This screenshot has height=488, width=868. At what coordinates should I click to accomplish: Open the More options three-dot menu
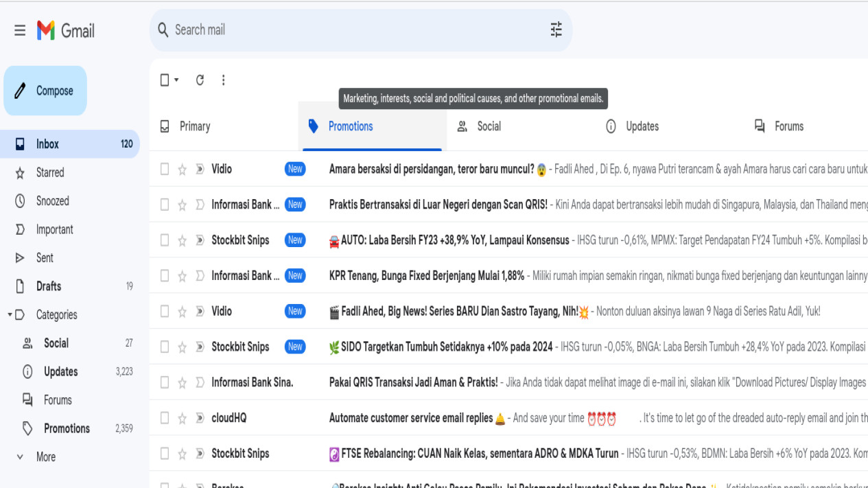pos(223,80)
